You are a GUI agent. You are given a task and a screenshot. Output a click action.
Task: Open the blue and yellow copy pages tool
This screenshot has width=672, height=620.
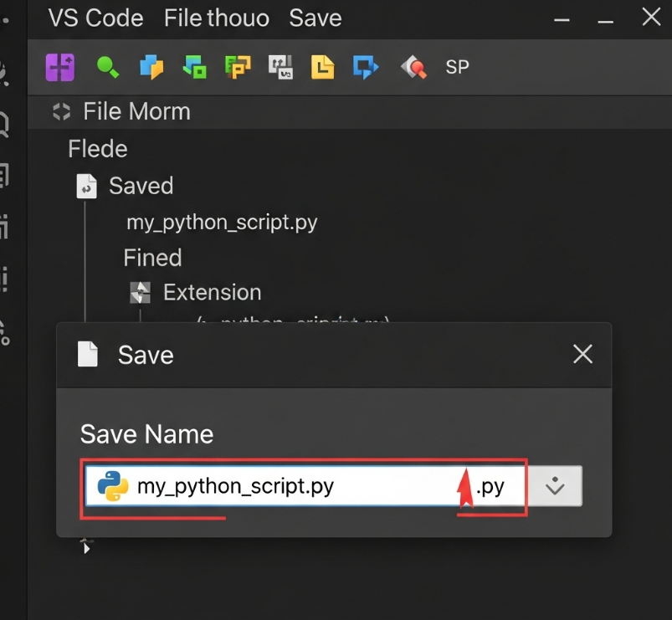(151, 66)
